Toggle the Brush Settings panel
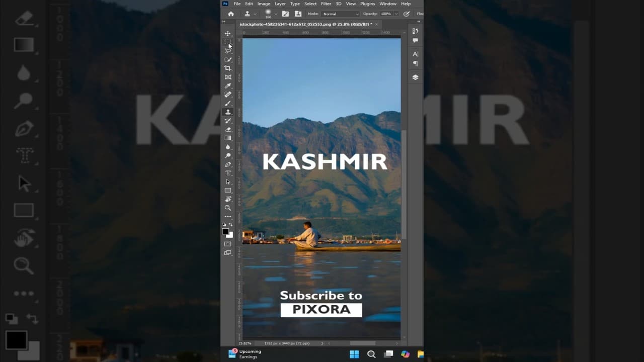Image resolution: width=644 pixels, height=362 pixels. point(285,14)
